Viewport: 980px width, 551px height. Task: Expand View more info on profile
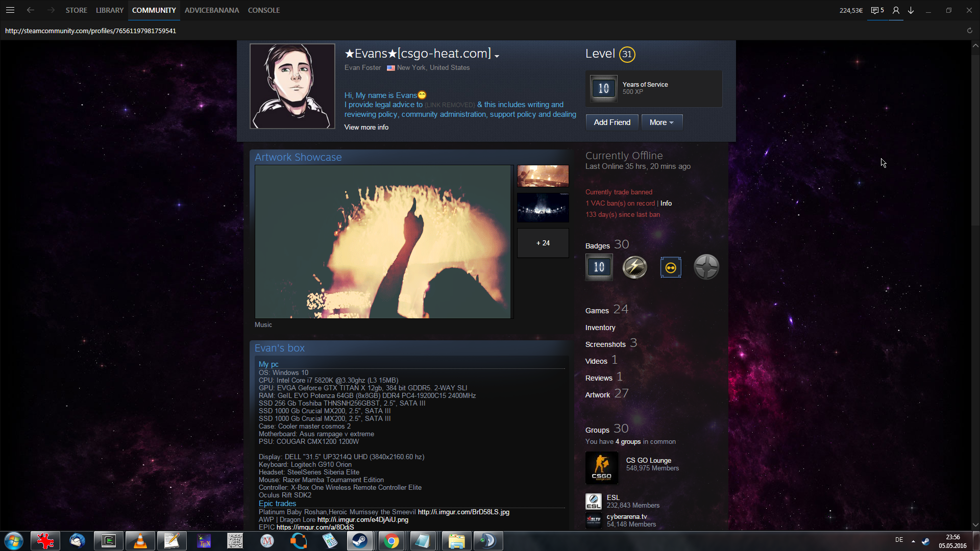[x=366, y=128]
